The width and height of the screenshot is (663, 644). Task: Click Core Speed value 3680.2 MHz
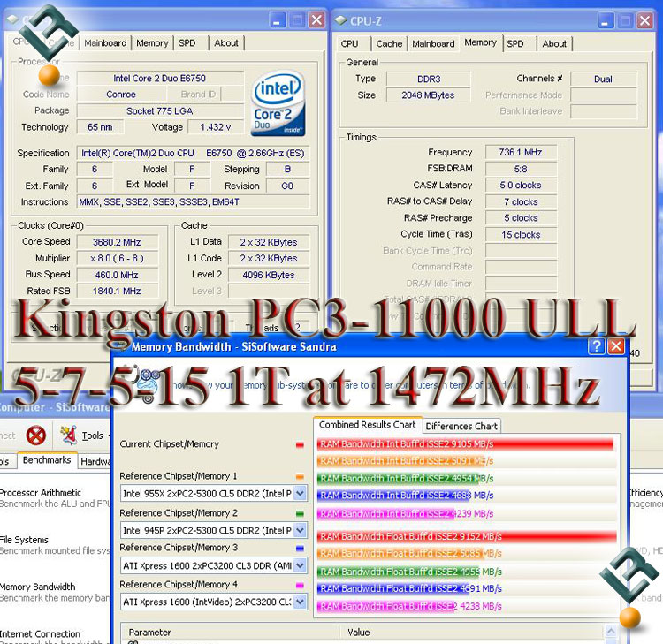pyautogui.click(x=117, y=242)
